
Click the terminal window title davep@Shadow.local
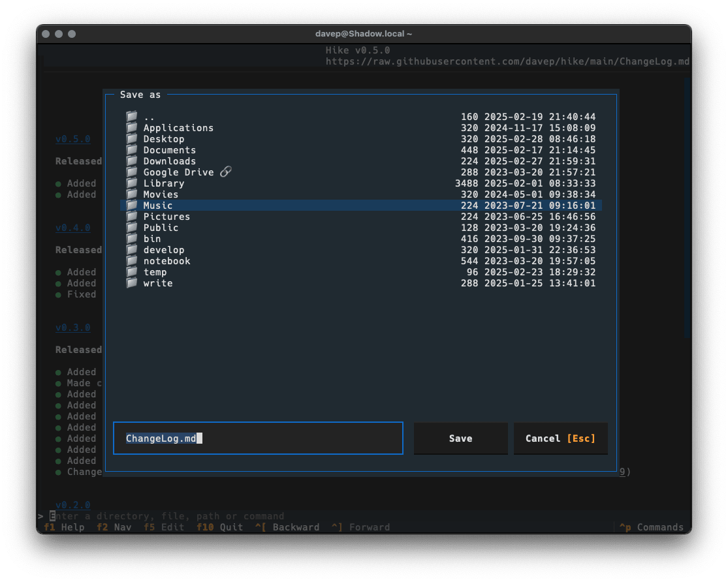click(364, 34)
